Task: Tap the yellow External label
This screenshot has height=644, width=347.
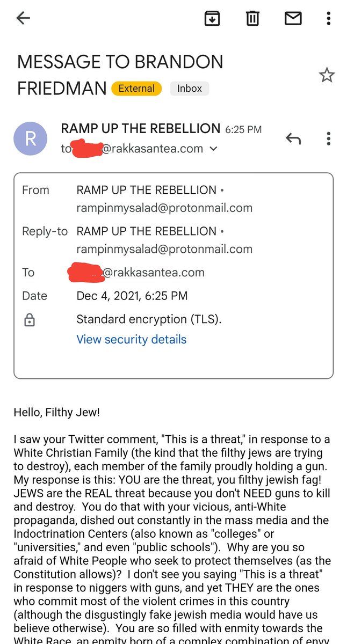Action: pos(136,89)
